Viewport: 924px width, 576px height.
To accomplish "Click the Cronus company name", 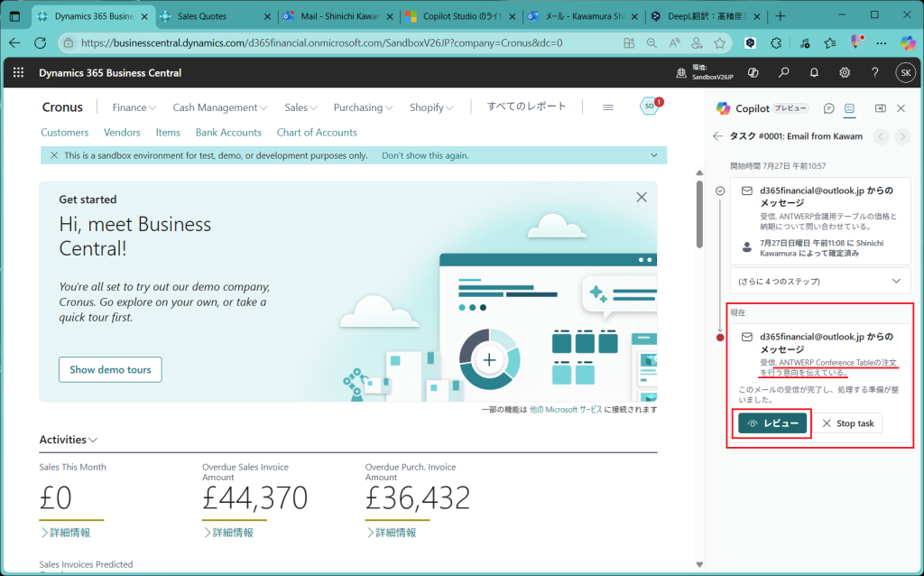I will 62,107.
